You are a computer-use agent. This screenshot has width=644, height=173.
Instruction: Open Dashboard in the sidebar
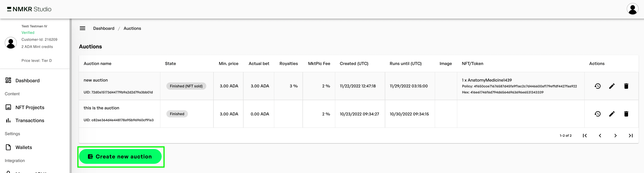pos(27,80)
